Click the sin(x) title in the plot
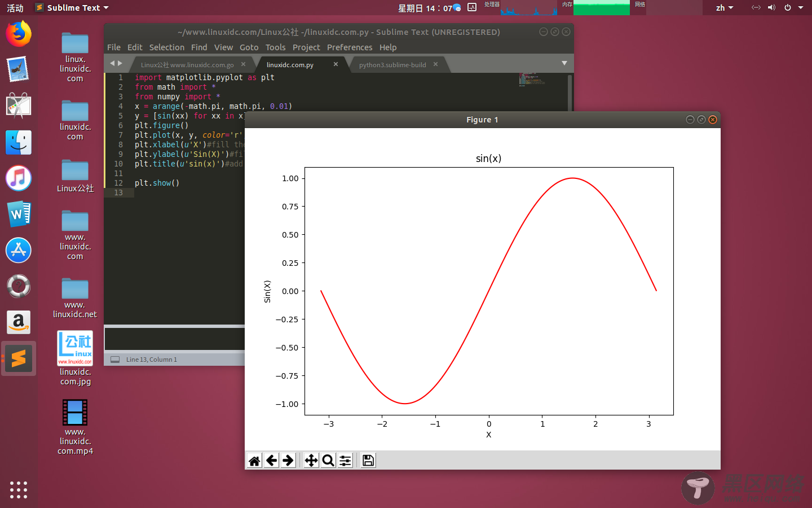Image resolution: width=812 pixels, height=508 pixels. 488,159
